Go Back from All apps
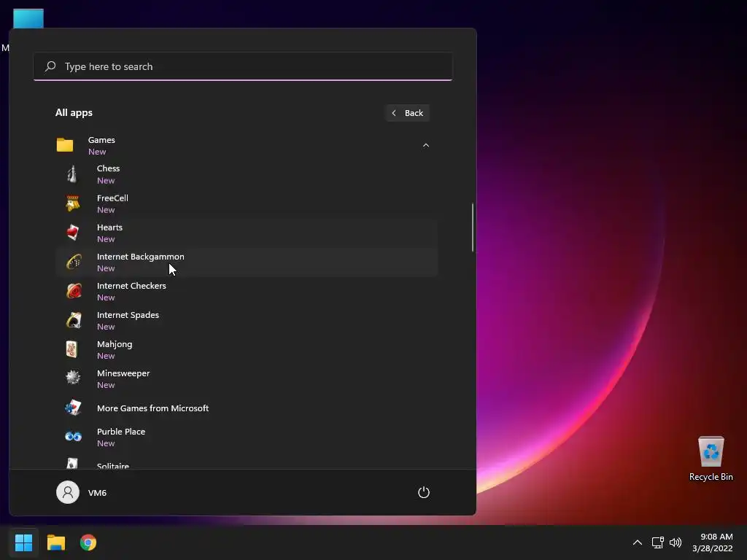This screenshot has width=747, height=560. point(407,113)
